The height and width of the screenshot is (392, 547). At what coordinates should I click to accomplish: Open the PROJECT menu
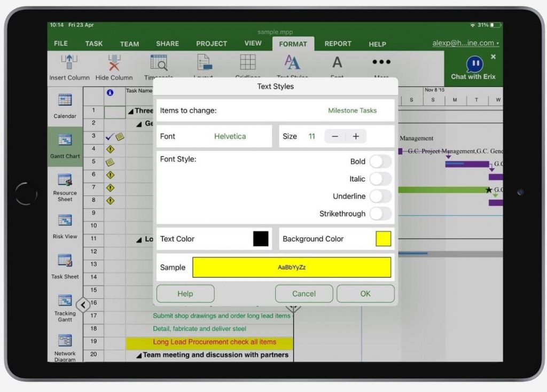pyautogui.click(x=212, y=44)
